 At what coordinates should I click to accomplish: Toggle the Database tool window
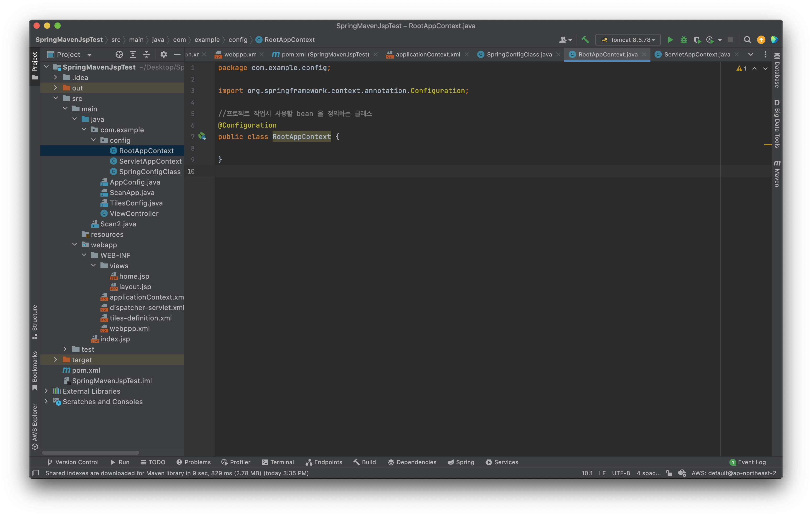coord(777,71)
